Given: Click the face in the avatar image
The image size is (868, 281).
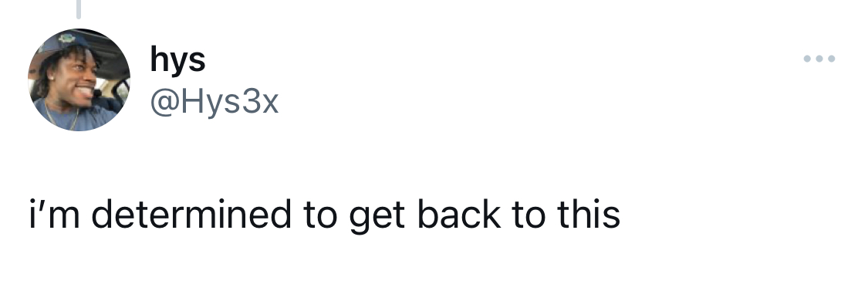Looking at the screenshot, I should (79, 80).
